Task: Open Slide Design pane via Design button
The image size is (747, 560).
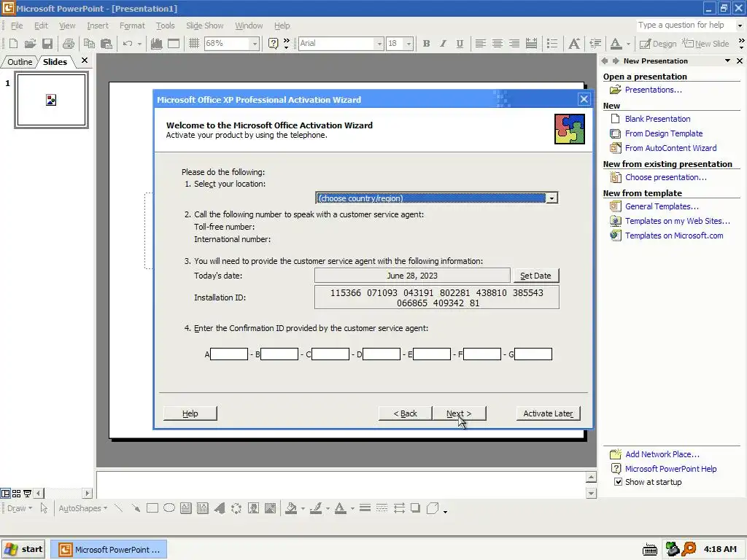Action: [x=658, y=43]
